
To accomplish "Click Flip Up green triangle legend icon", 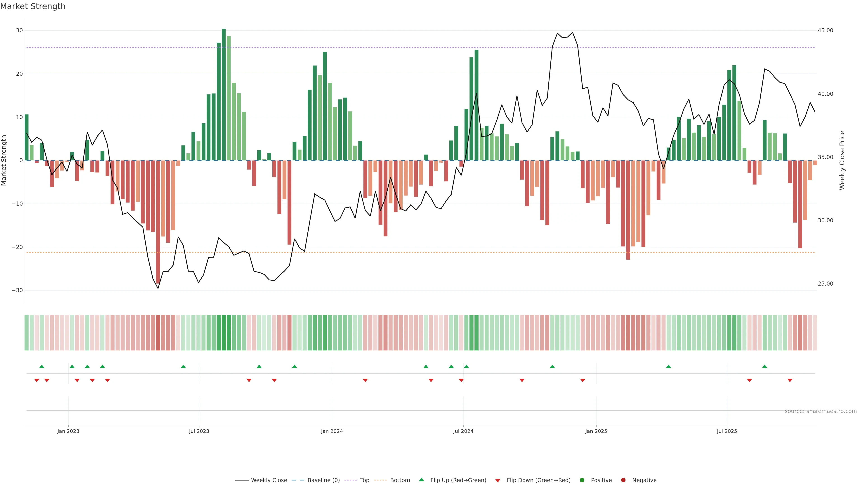I will coord(421,480).
